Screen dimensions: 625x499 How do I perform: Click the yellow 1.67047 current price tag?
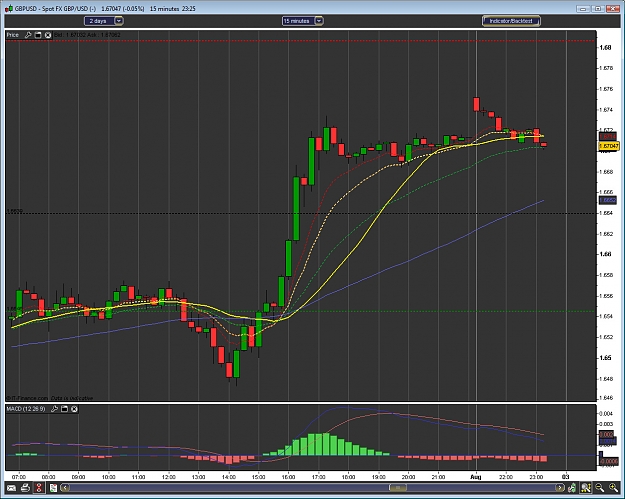[x=609, y=146]
